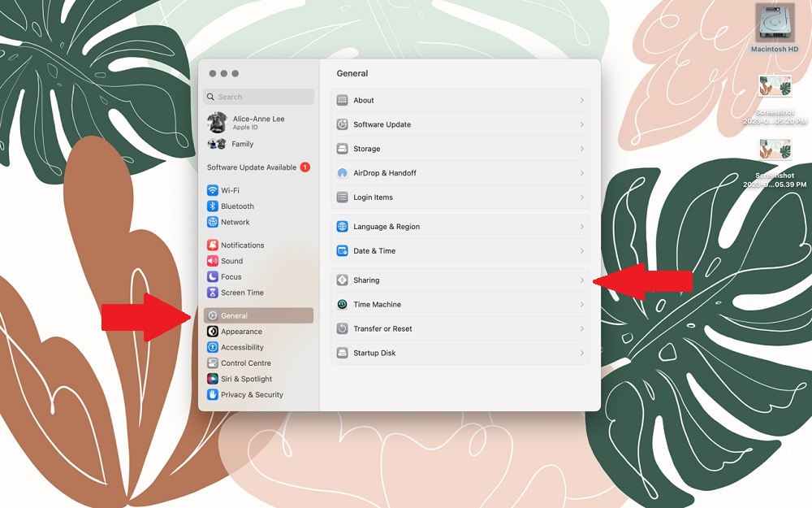The height and width of the screenshot is (508, 812).
Task: Click the Control Centre icon
Action: [x=212, y=363]
